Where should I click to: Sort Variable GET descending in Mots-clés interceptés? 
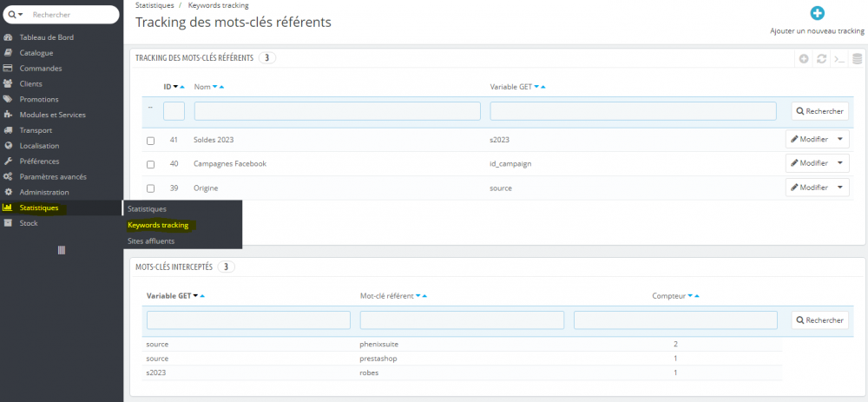click(x=195, y=296)
